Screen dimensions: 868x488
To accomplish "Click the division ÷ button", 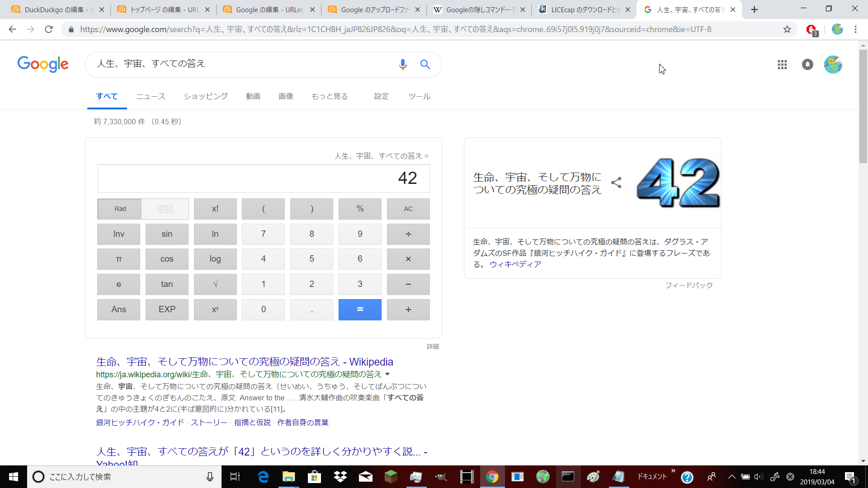I will [x=408, y=234].
